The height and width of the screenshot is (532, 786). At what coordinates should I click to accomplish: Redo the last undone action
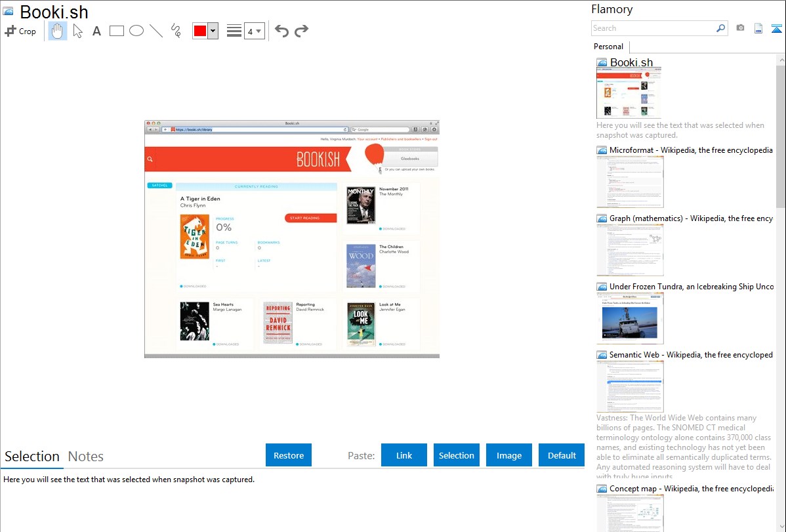[x=301, y=31]
